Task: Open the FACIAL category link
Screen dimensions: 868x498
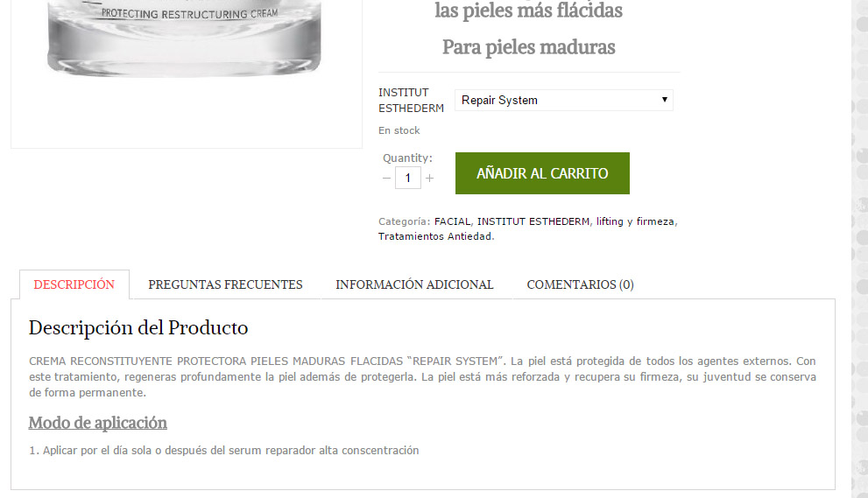Action: click(452, 221)
